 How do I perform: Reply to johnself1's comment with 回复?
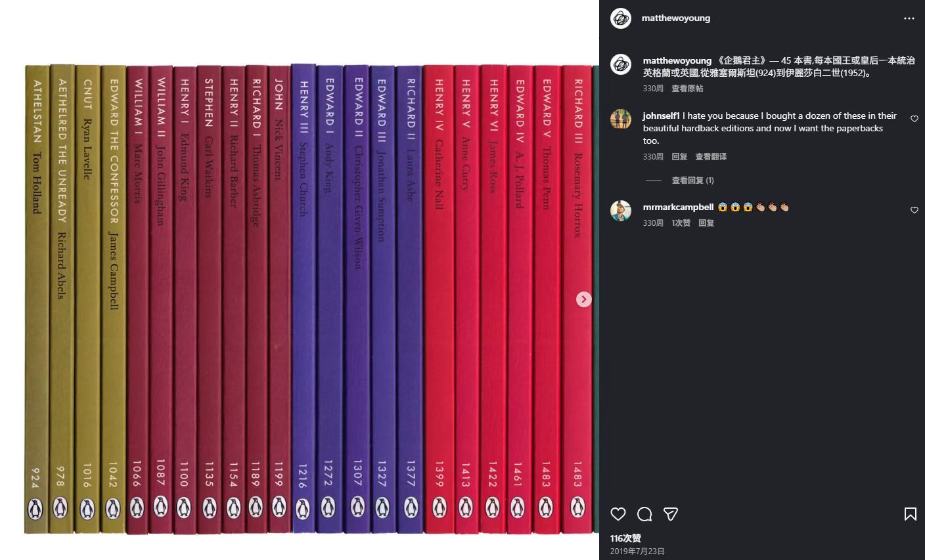[x=679, y=156]
